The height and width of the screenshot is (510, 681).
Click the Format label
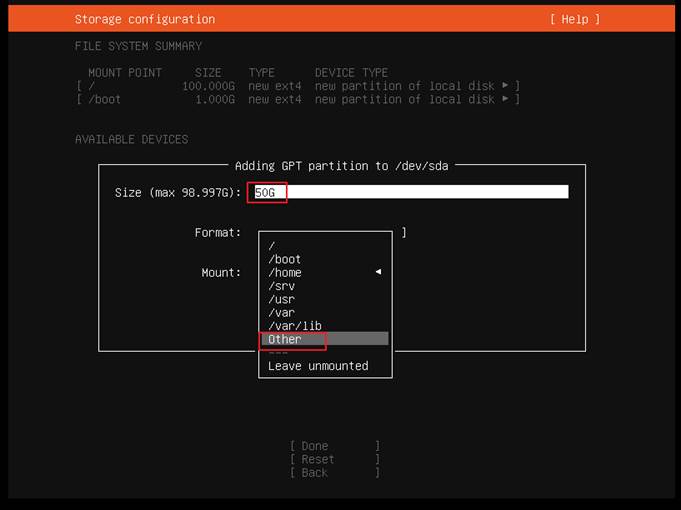[x=218, y=232]
